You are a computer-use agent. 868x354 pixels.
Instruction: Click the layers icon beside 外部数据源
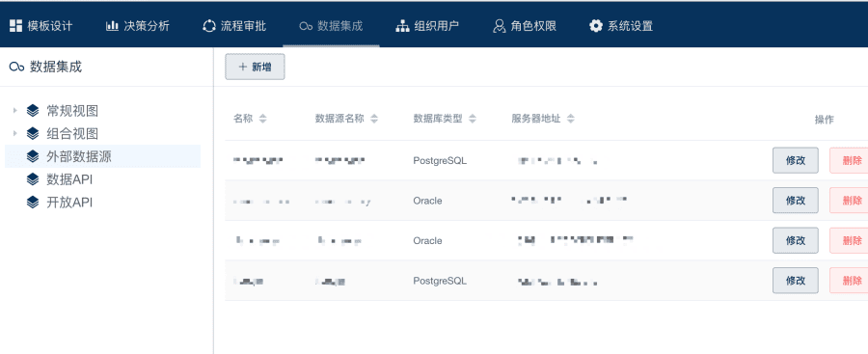33,157
